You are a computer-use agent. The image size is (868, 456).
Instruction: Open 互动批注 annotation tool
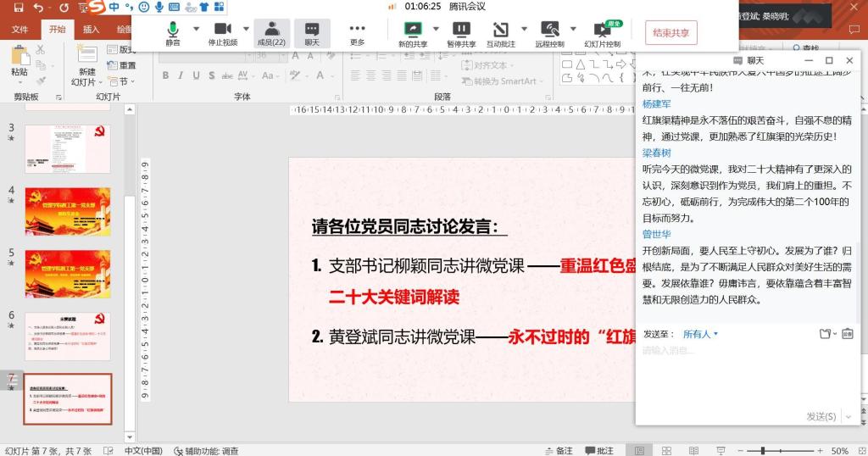[x=501, y=33]
